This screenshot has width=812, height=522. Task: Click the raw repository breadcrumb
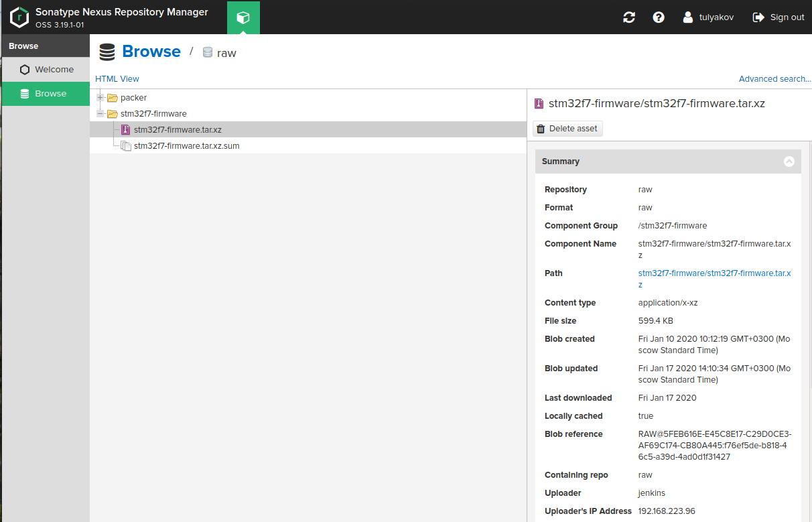point(226,53)
